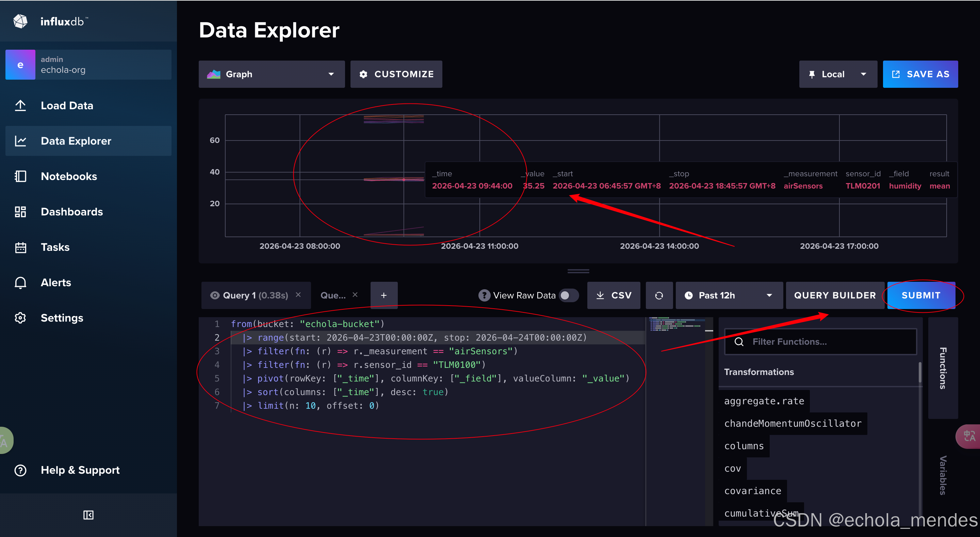Click the Data Explorer page heading

tap(269, 30)
